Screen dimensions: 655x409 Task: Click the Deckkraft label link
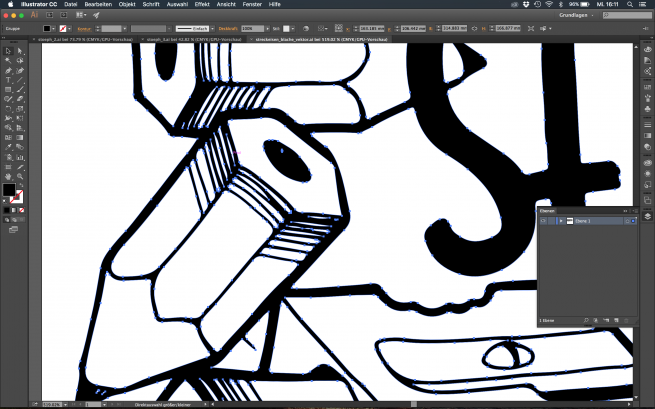tap(227, 28)
